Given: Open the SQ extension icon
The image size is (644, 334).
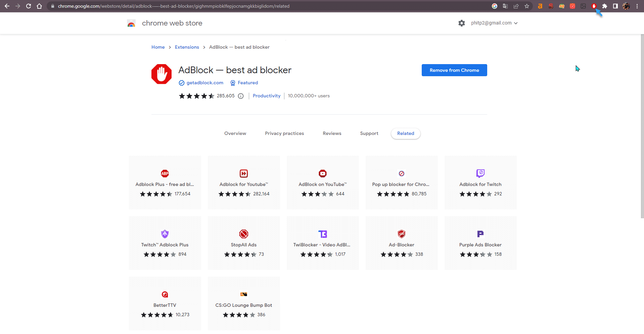Looking at the screenshot, I should tap(562, 6).
